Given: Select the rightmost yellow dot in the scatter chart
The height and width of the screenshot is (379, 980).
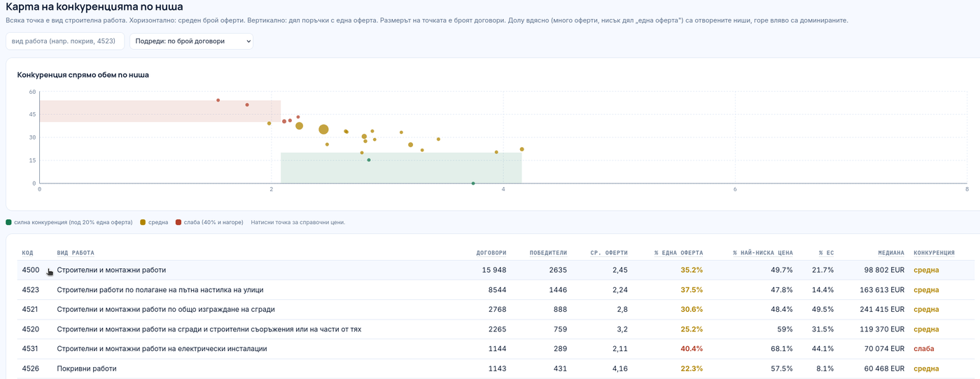Looking at the screenshot, I should 522,149.
